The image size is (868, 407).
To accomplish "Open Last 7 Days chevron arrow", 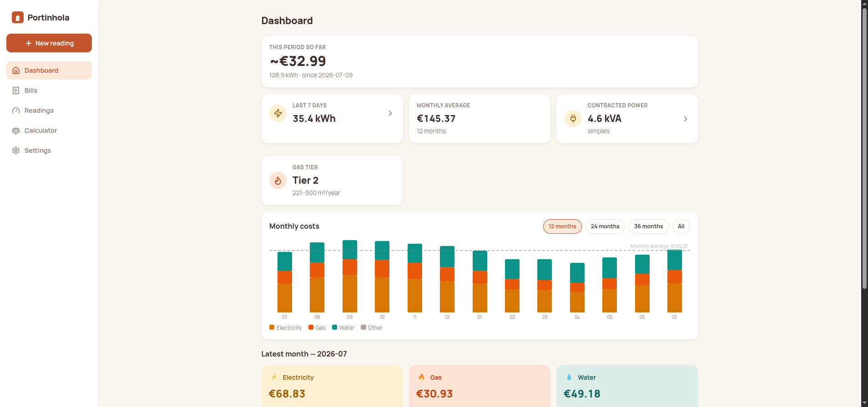I will (390, 113).
